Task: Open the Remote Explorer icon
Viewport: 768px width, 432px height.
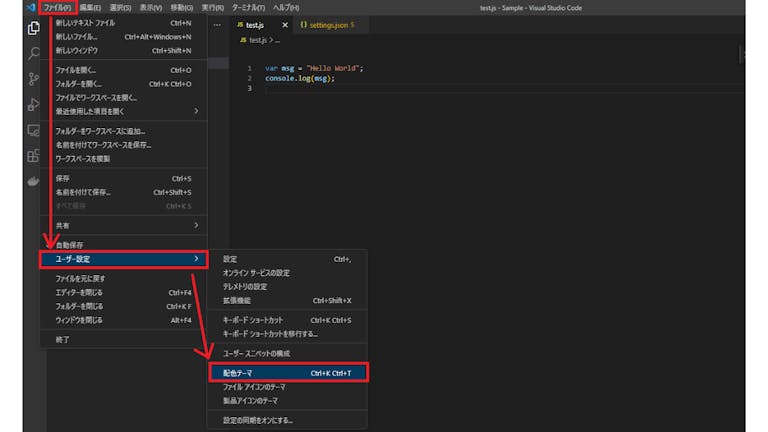Action: coord(33,130)
